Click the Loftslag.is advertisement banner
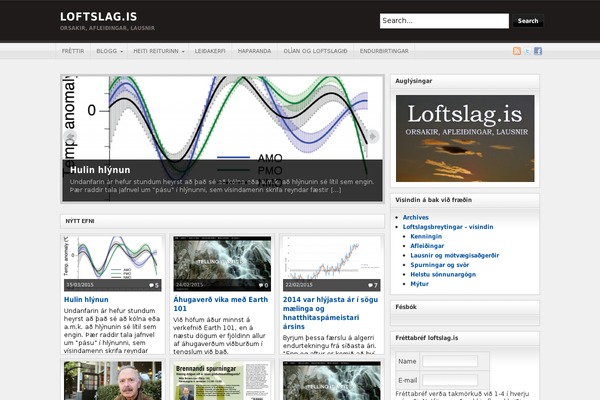This screenshot has width=600, height=400. (465, 139)
